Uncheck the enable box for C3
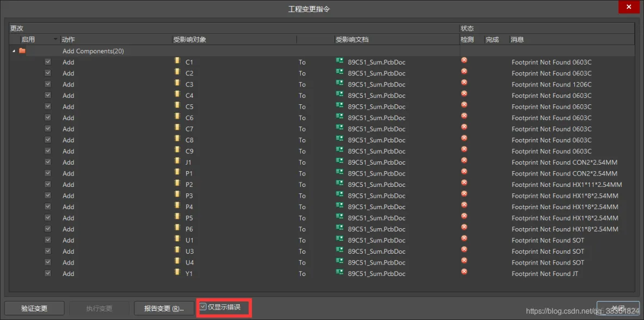 pos(48,84)
